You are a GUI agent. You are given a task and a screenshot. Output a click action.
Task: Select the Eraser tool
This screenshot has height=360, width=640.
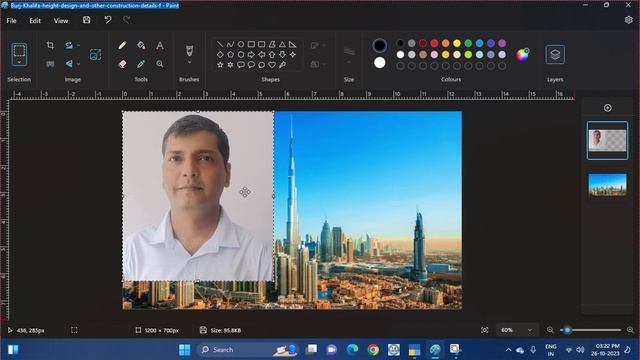click(122, 64)
